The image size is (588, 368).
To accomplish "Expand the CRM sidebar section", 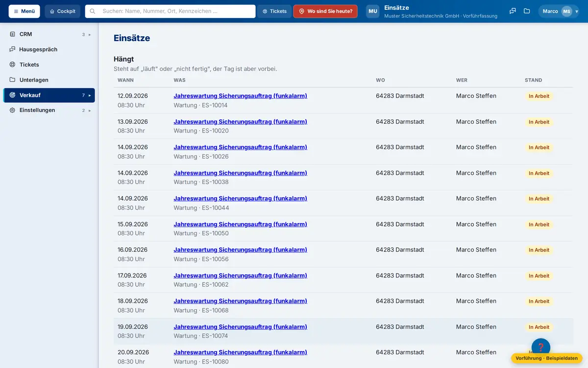I will [x=49, y=34].
